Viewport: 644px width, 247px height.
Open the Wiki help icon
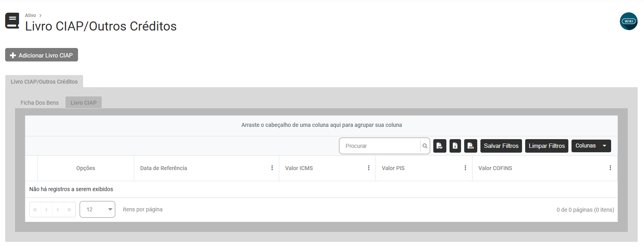[x=628, y=21]
